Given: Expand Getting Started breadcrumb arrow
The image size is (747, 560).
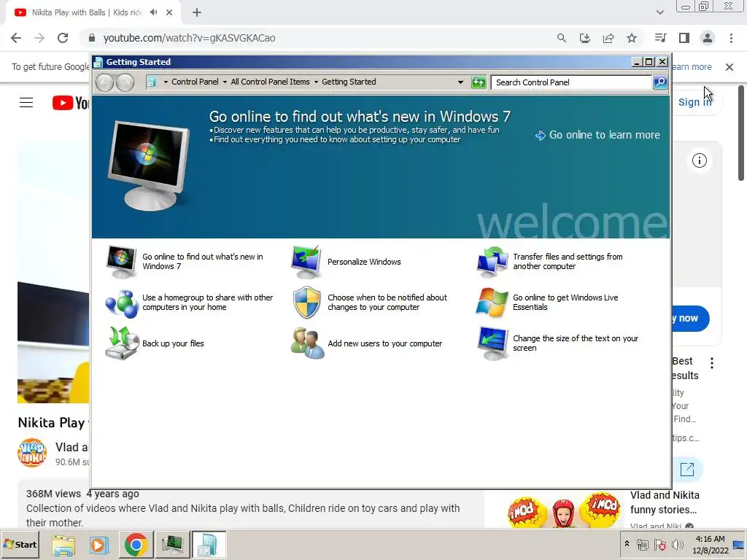Looking at the screenshot, I should (316, 82).
